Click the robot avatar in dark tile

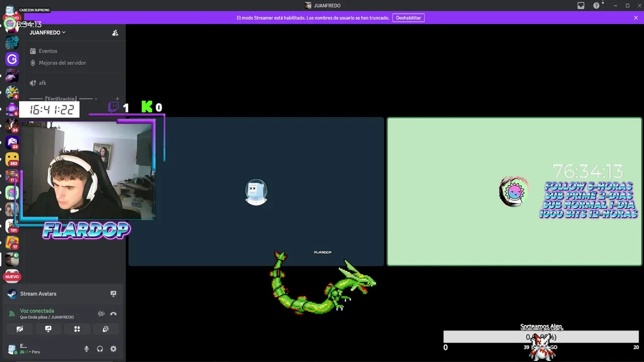tap(256, 192)
